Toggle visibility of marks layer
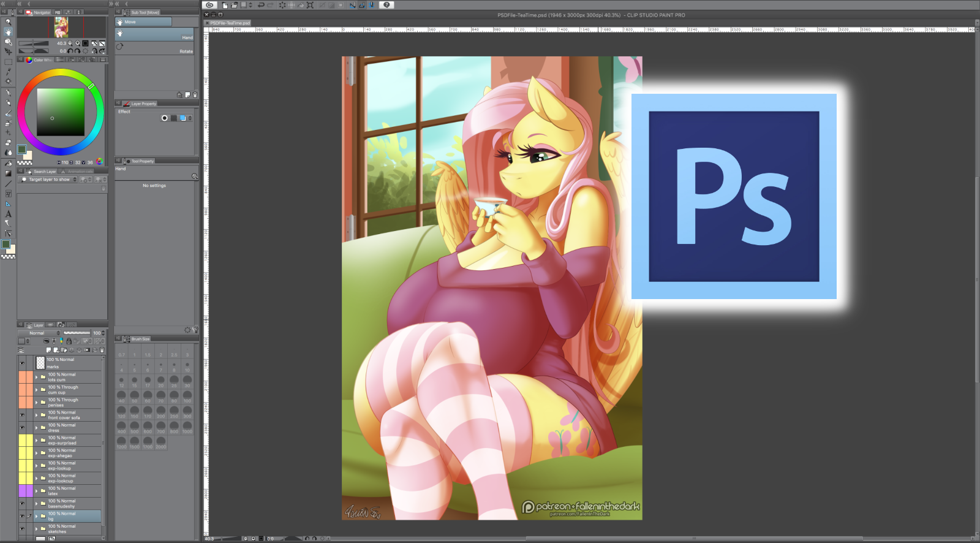This screenshot has width=980, height=543. [x=22, y=363]
